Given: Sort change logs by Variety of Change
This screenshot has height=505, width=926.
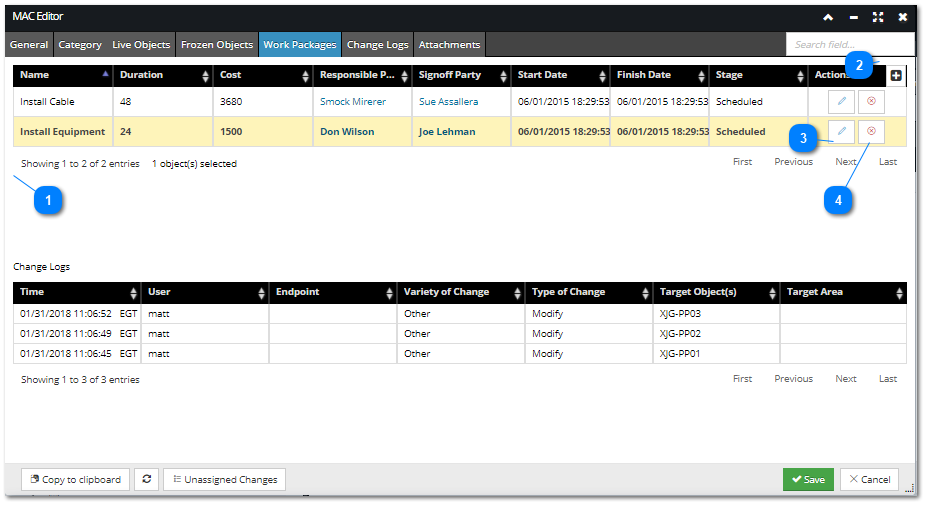Looking at the screenshot, I should click(x=461, y=292).
